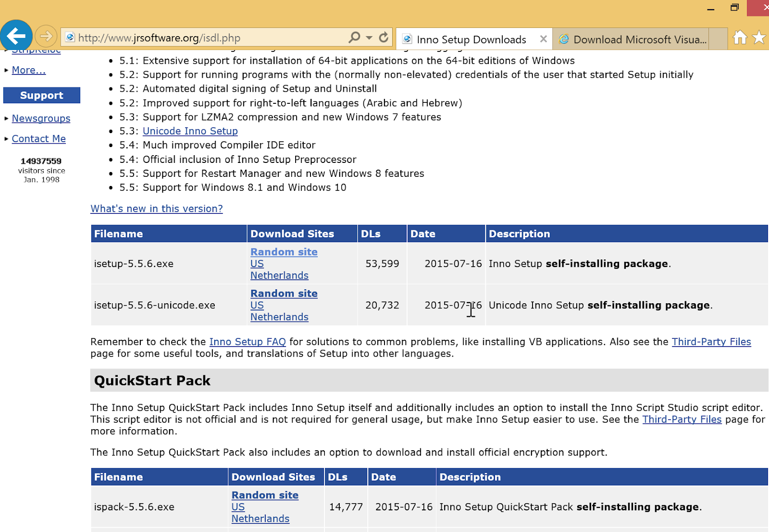Click the browser Forward arrow button

pyautogui.click(x=46, y=36)
